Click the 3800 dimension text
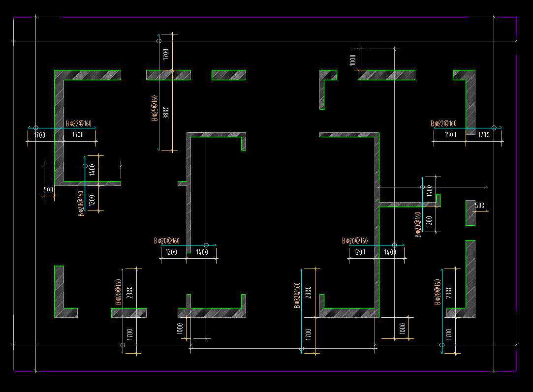 pyautogui.click(x=166, y=112)
